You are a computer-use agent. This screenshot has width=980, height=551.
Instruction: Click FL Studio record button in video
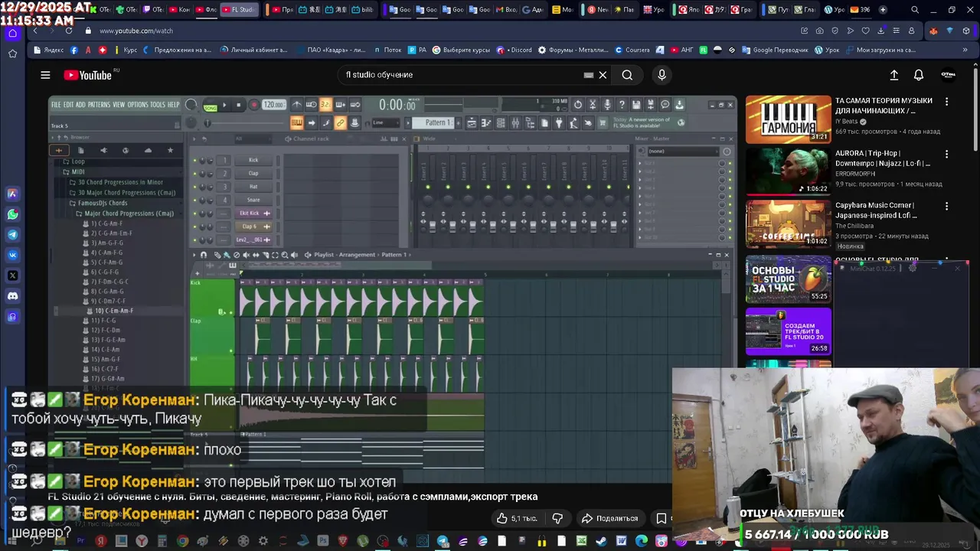pyautogui.click(x=253, y=105)
